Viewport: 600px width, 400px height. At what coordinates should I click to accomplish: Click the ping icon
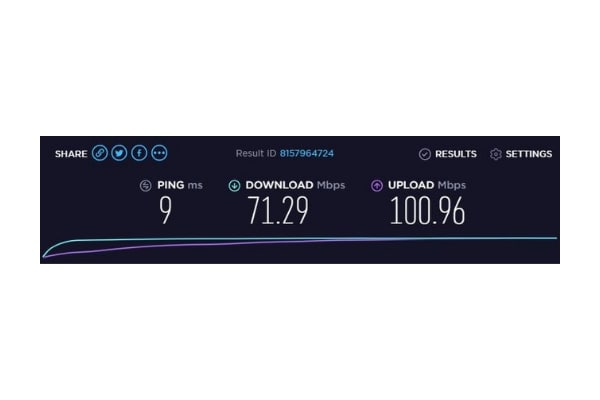coord(145,186)
